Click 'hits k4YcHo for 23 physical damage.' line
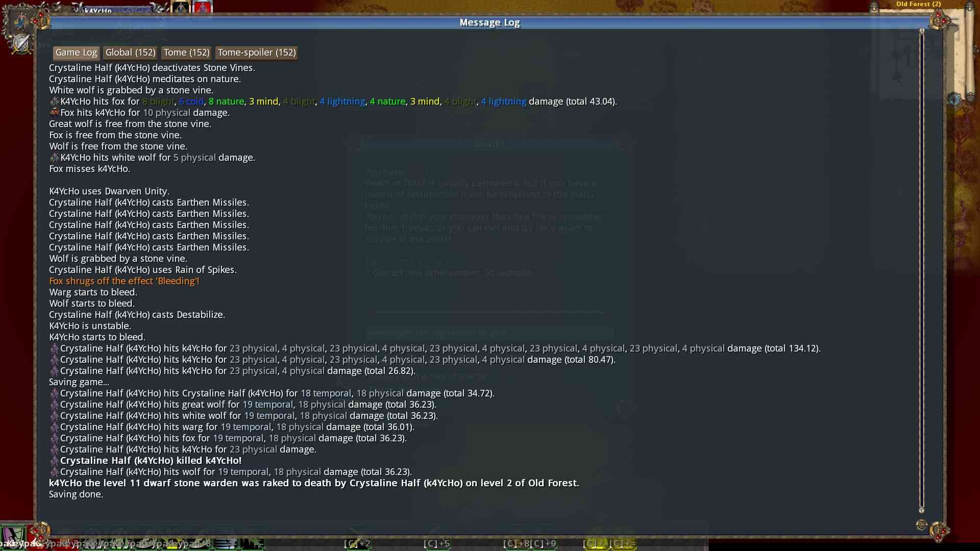The height and width of the screenshot is (551, 980). pyautogui.click(x=183, y=449)
